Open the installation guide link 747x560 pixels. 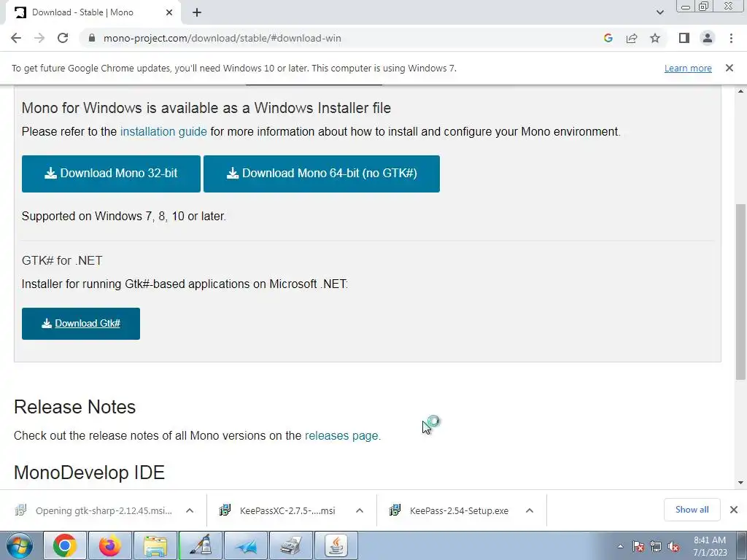coord(163,131)
